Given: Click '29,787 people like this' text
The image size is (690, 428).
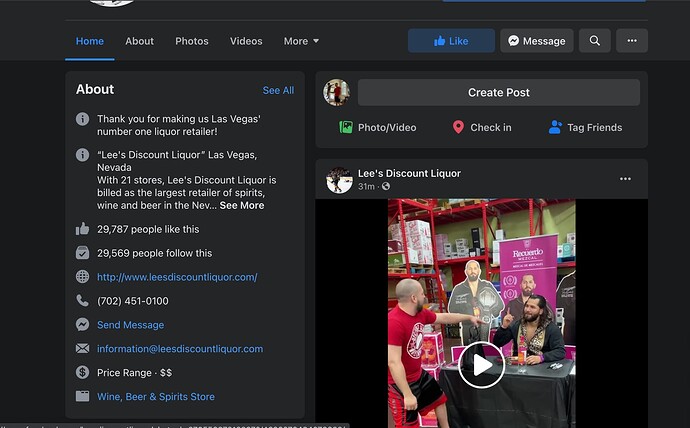Looking at the screenshot, I should (148, 230).
